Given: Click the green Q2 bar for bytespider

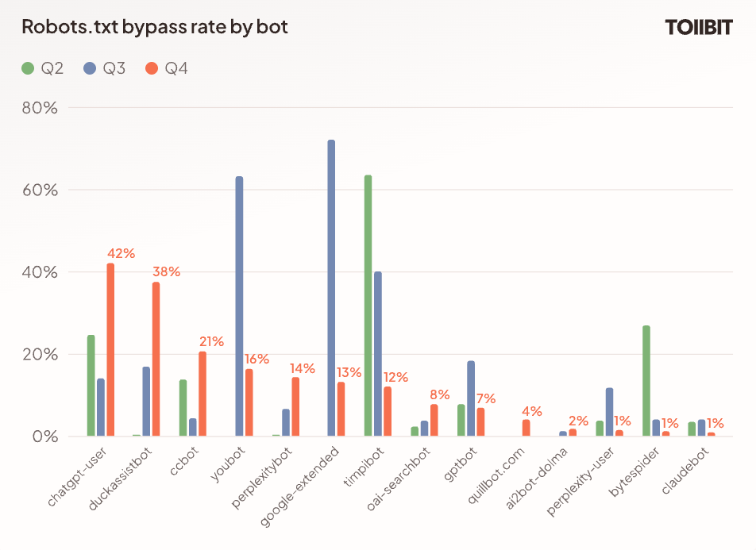Looking at the screenshot, I should point(646,380).
